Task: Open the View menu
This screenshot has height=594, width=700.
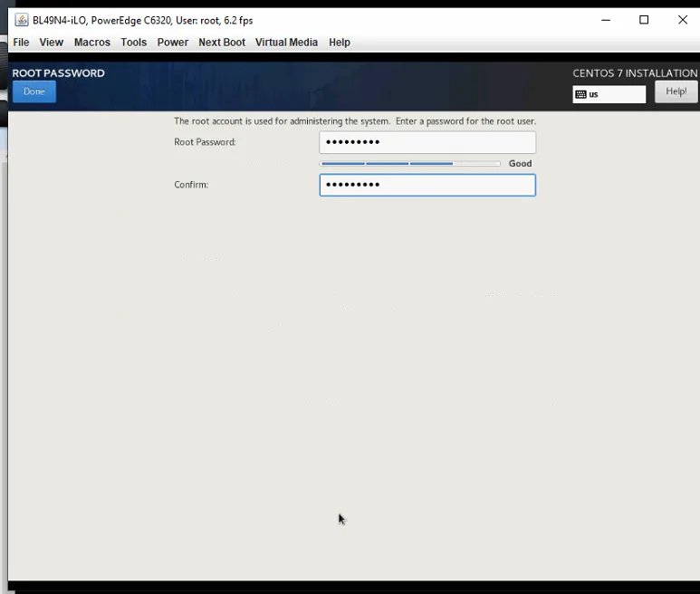Action: pos(52,43)
